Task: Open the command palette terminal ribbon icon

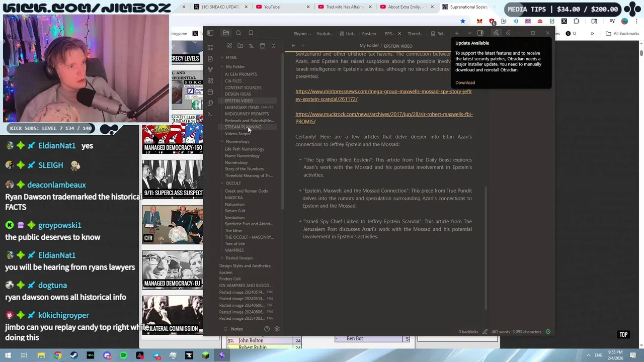Action: tap(210, 114)
